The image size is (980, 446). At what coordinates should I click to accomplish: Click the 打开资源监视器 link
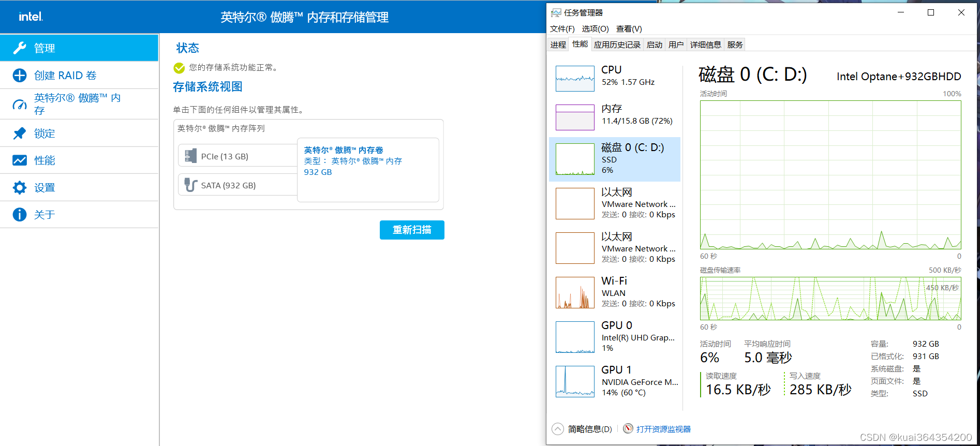pos(663,429)
